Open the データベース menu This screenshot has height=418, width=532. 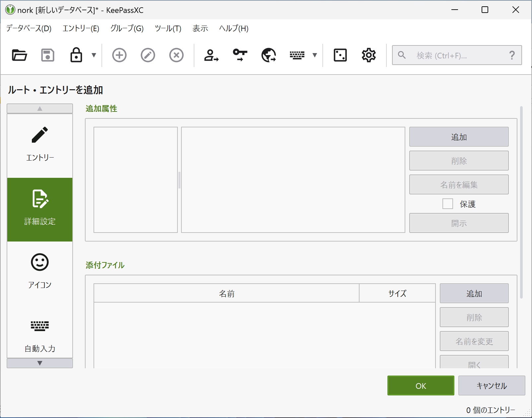pyautogui.click(x=28, y=29)
